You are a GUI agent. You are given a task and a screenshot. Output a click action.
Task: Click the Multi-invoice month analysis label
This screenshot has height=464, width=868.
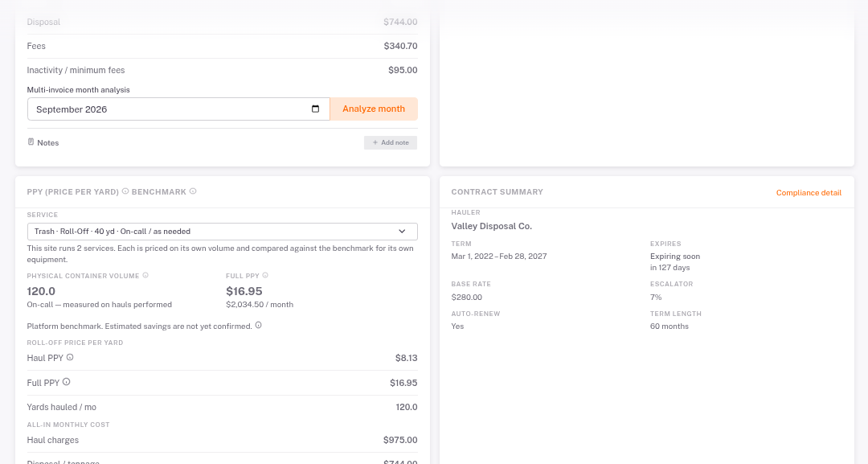(x=79, y=90)
